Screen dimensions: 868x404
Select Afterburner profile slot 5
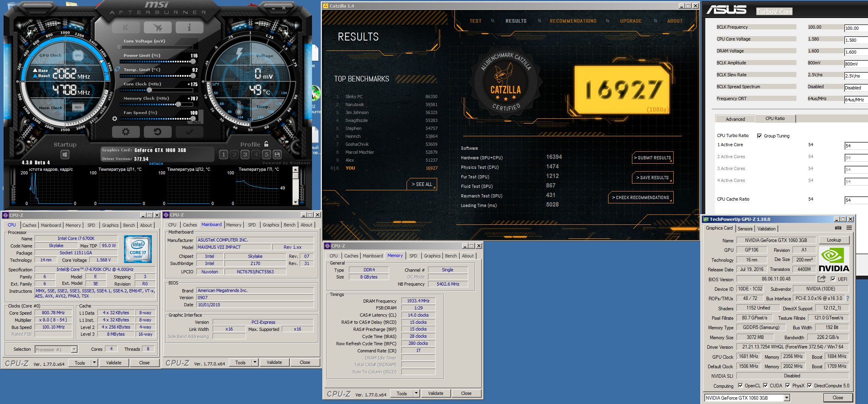coord(266,155)
